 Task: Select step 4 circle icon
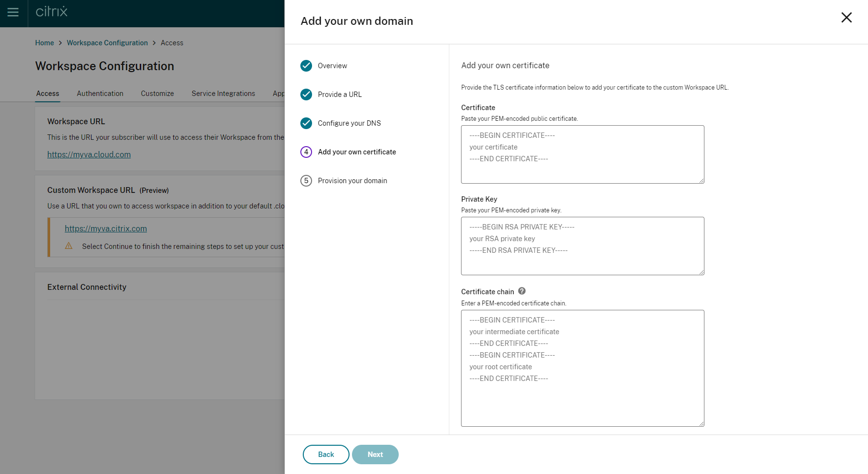[306, 152]
